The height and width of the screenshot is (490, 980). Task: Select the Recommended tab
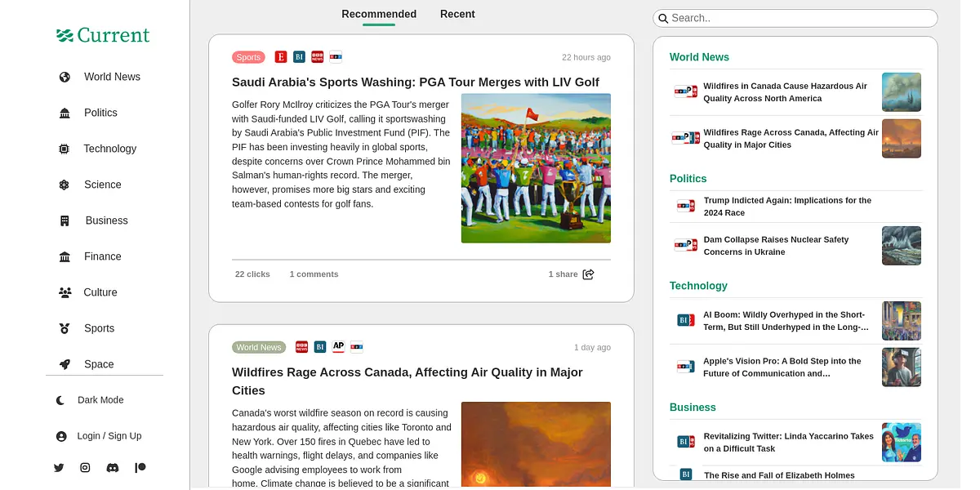click(379, 14)
